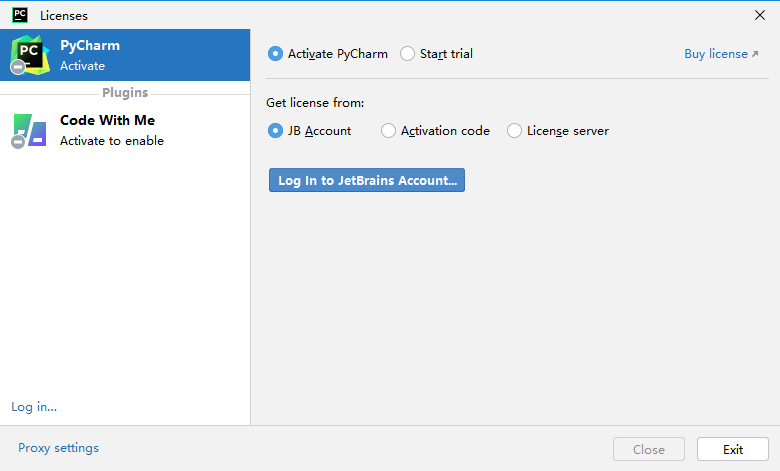Select the Activate PyCharm radio option

[x=276, y=54]
